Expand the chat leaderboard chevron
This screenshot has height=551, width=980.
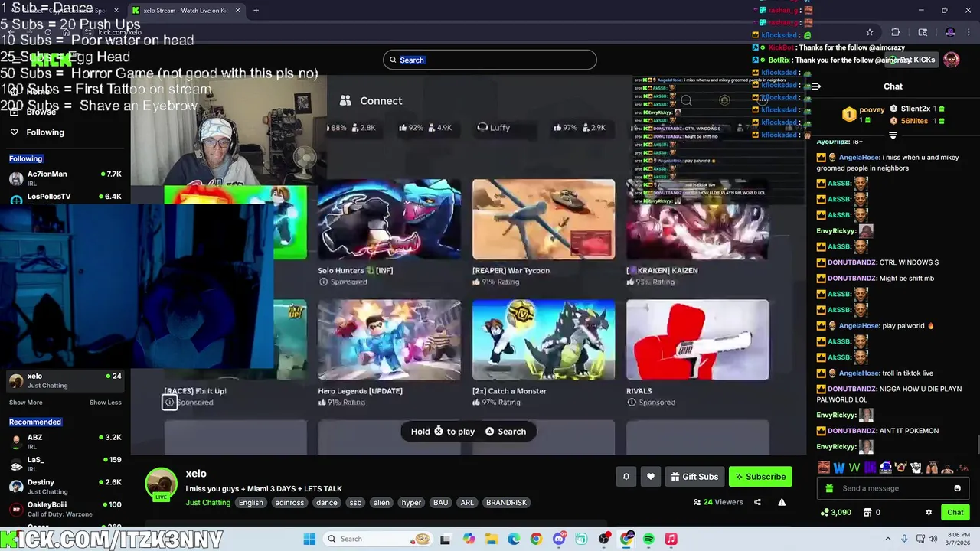click(x=893, y=135)
